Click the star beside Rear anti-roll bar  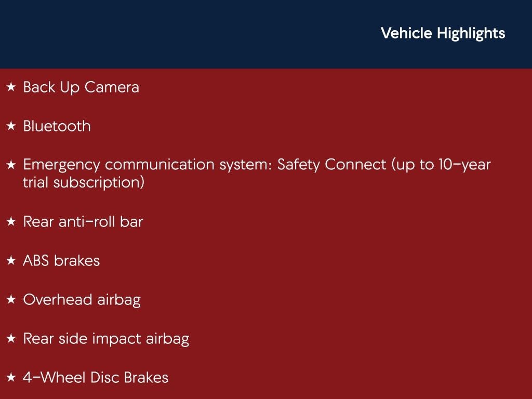click(x=11, y=222)
